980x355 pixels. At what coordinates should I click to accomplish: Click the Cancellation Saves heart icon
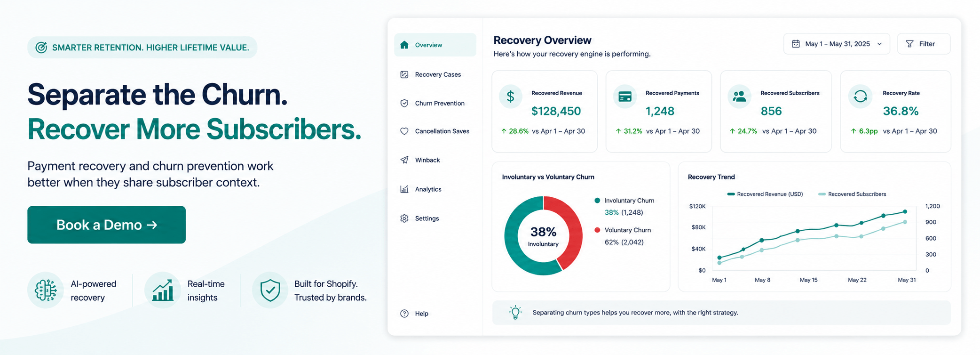(404, 131)
